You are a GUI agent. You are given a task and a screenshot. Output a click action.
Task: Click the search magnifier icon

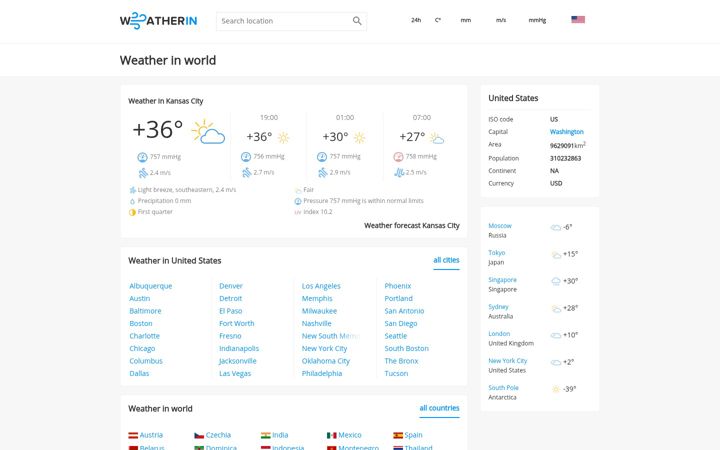(x=357, y=21)
